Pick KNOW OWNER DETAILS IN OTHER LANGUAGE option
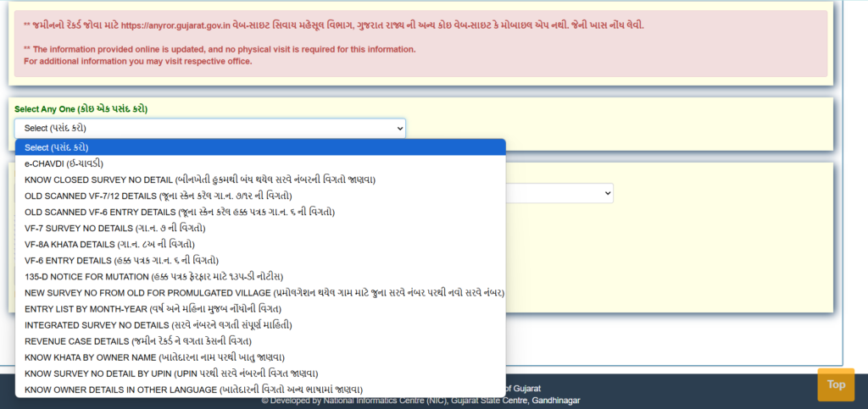This screenshot has height=409, width=868. pyautogui.click(x=260, y=390)
